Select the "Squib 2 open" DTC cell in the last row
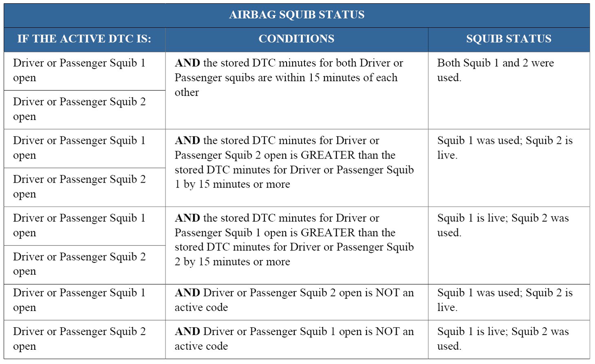This screenshot has width=595, height=364. pos(79,339)
